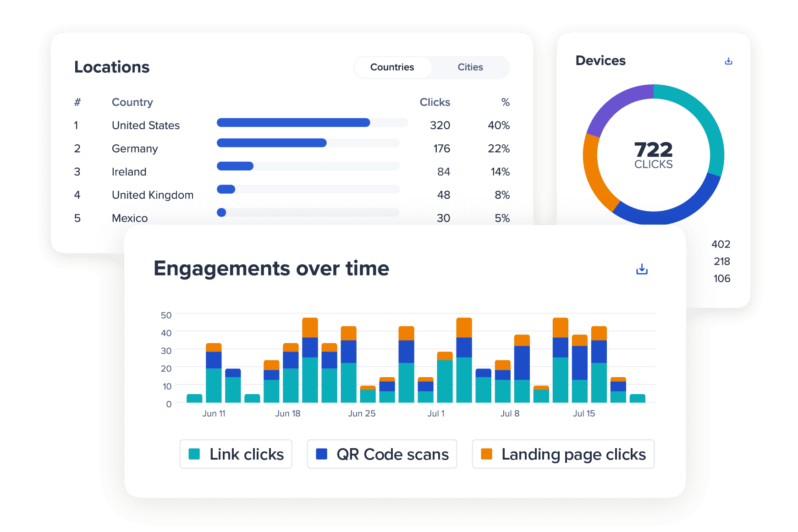Screen dimensions: 798x532
Task: Click the Engagements over time heading
Action: [271, 269]
